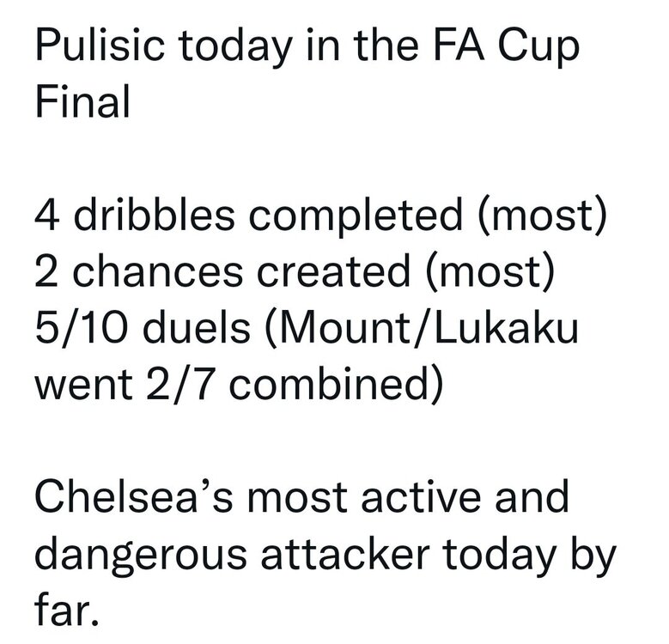Click the "5/10 duels" text
The width and height of the screenshot is (669, 644).
[143, 327]
